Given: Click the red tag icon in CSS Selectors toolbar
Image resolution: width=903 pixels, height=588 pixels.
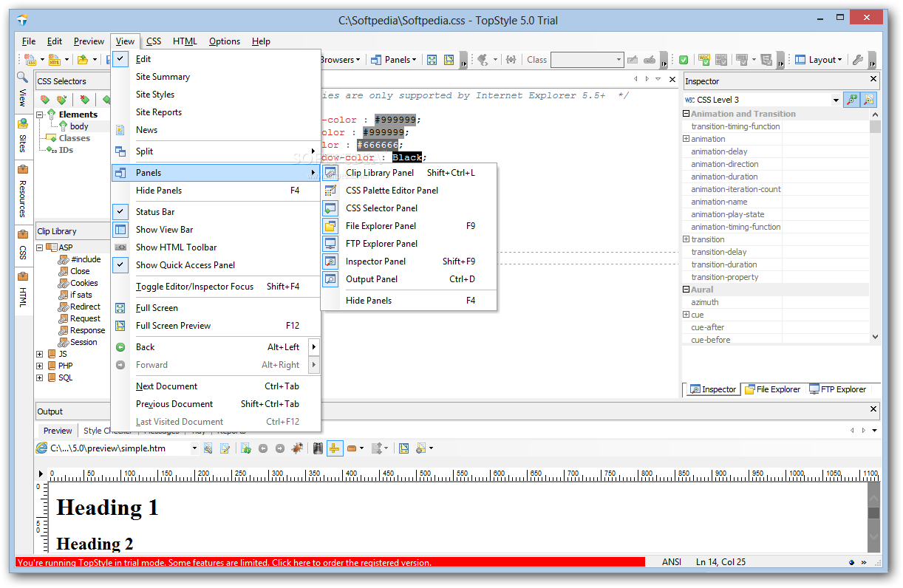Looking at the screenshot, I should pos(84,99).
